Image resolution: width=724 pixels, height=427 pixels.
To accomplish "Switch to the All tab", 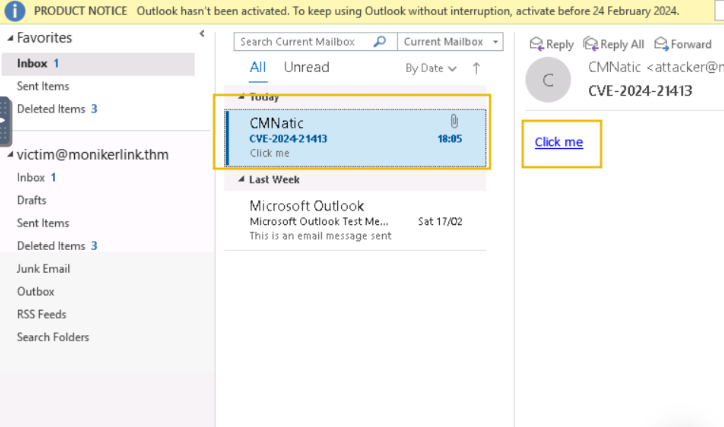I will click(258, 67).
